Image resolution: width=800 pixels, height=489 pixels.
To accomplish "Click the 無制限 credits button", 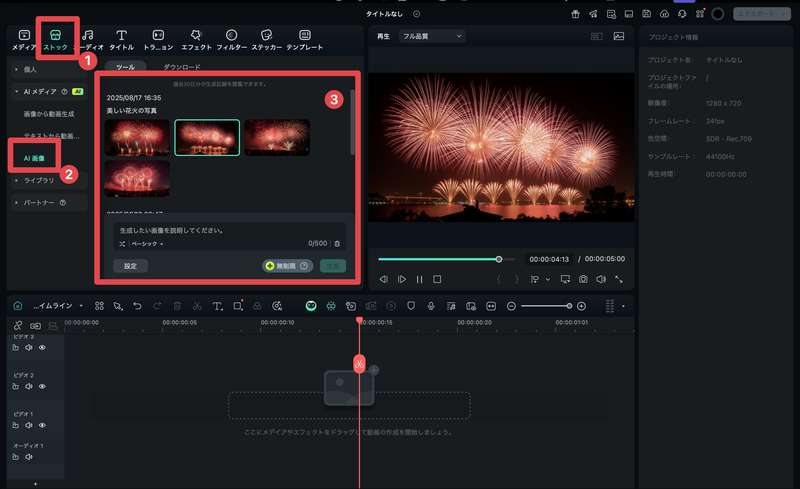I will pyautogui.click(x=288, y=266).
